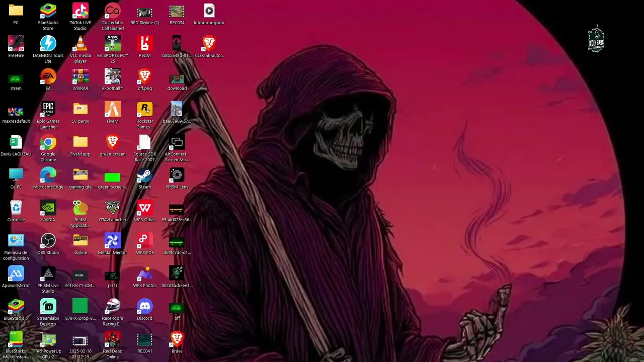Viewport: 644px width, 362px height.
Task: Open Red Dead Online shortcut
Action: point(113,339)
